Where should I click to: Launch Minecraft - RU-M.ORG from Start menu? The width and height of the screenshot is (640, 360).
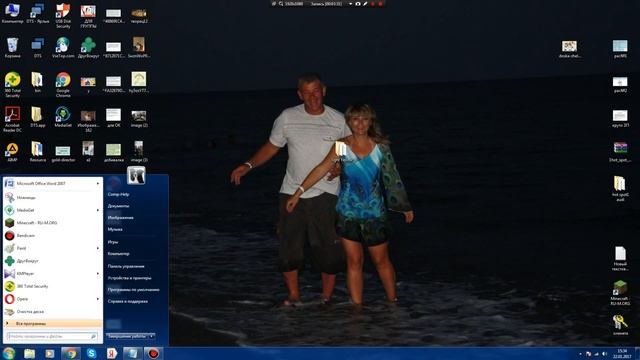[53, 223]
